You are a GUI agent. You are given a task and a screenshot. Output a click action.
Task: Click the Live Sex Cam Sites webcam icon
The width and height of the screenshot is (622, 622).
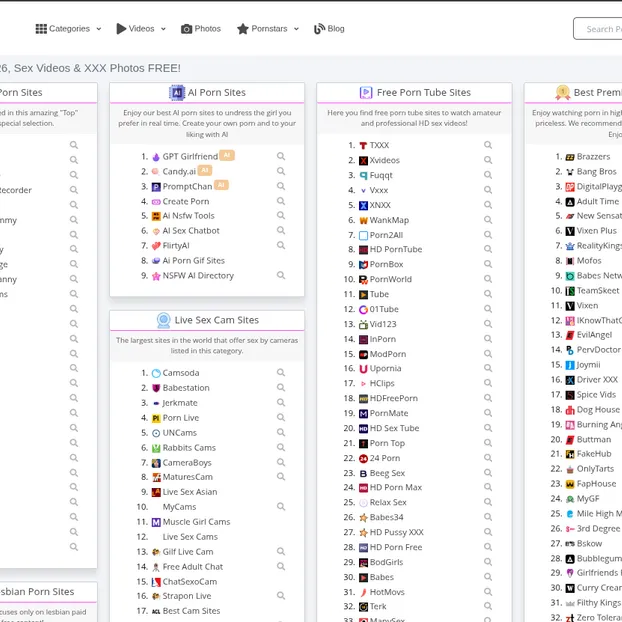click(163, 320)
